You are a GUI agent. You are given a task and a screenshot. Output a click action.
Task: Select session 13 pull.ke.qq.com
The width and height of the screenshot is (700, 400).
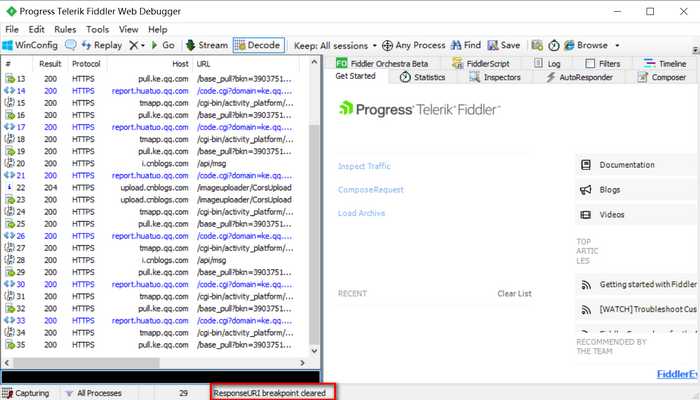(154, 79)
